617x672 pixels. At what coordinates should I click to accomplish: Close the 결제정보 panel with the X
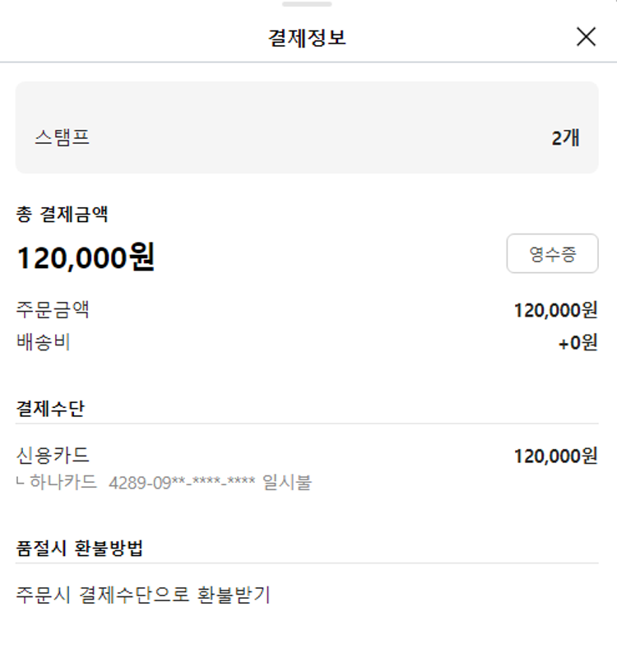(586, 37)
